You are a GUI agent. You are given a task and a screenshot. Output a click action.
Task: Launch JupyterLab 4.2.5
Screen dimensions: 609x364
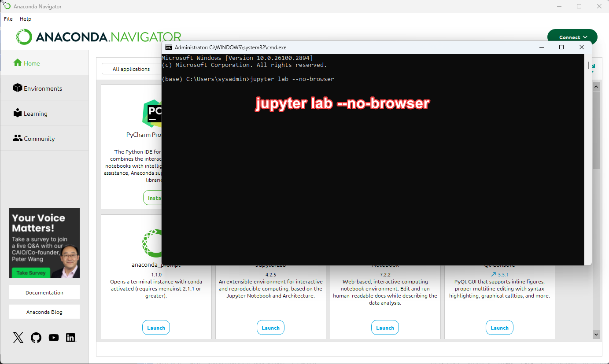coord(270,327)
